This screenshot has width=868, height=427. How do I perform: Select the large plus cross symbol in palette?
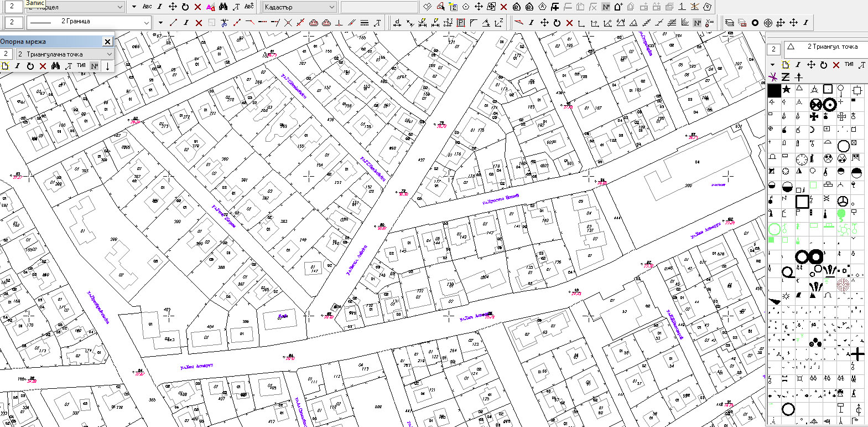tap(857, 354)
